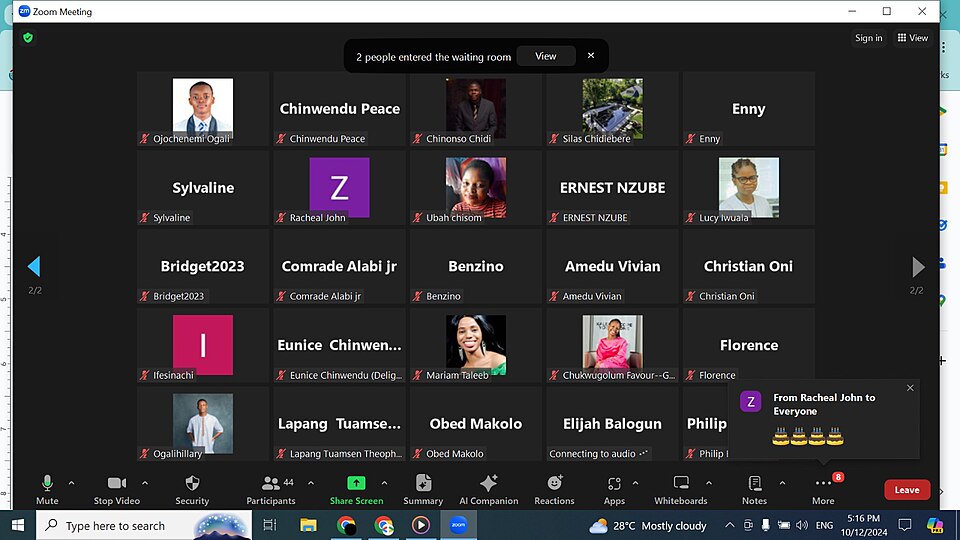The width and height of the screenshot is (960, 540).
Task: Expand audio options arrow beside Mute
Action: pos(74,483)
